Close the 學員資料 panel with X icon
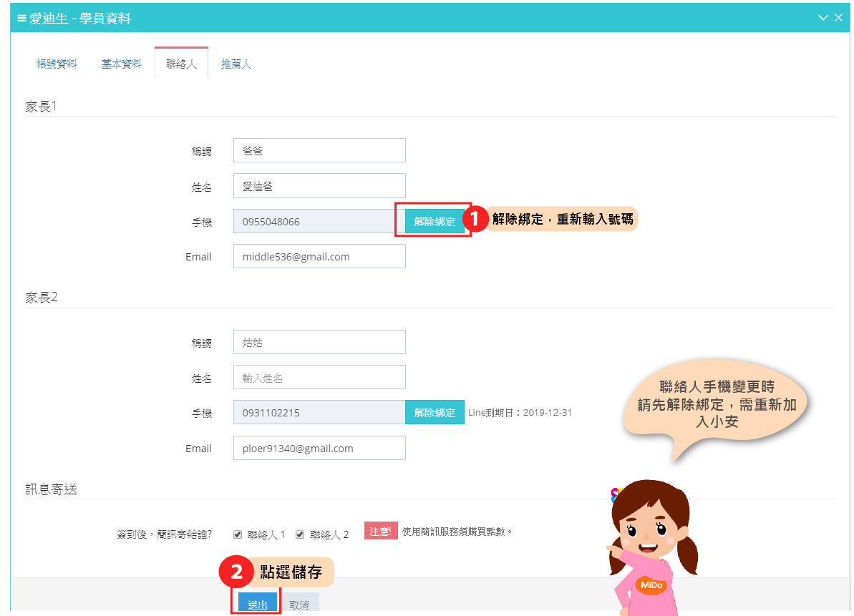This screenshot has width=854, height=616. point(839,18)
